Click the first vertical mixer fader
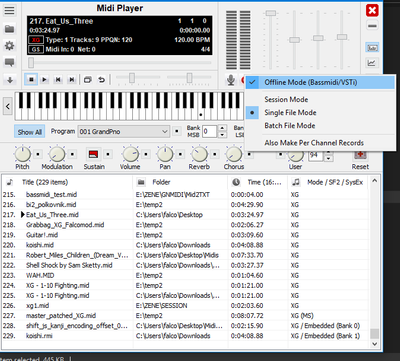This screenshot has height=361, width=400. coord(270,40)
